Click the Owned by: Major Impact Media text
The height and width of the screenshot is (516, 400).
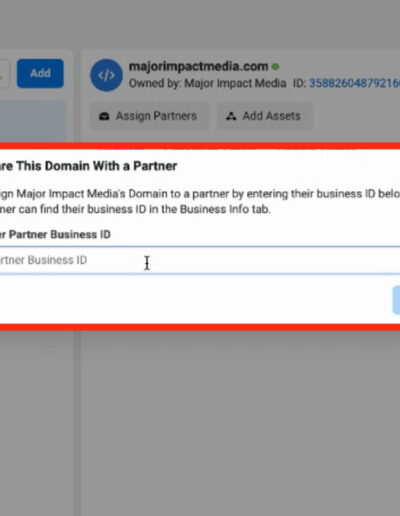click(207, 83)
